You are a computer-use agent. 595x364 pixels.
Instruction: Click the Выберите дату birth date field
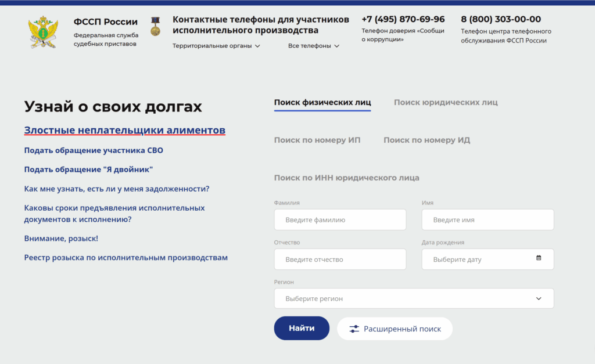(488, 260)
